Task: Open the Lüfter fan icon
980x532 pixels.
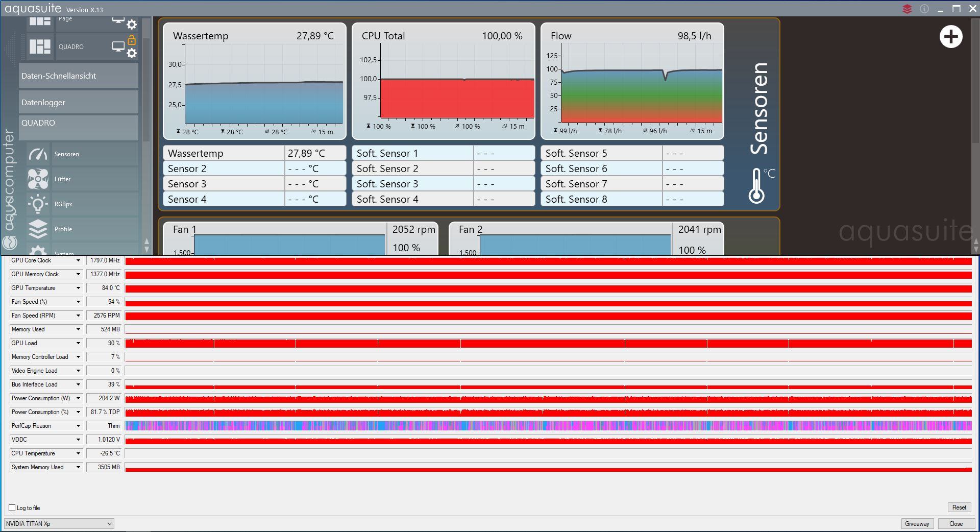Action: [x=38, y=179]
